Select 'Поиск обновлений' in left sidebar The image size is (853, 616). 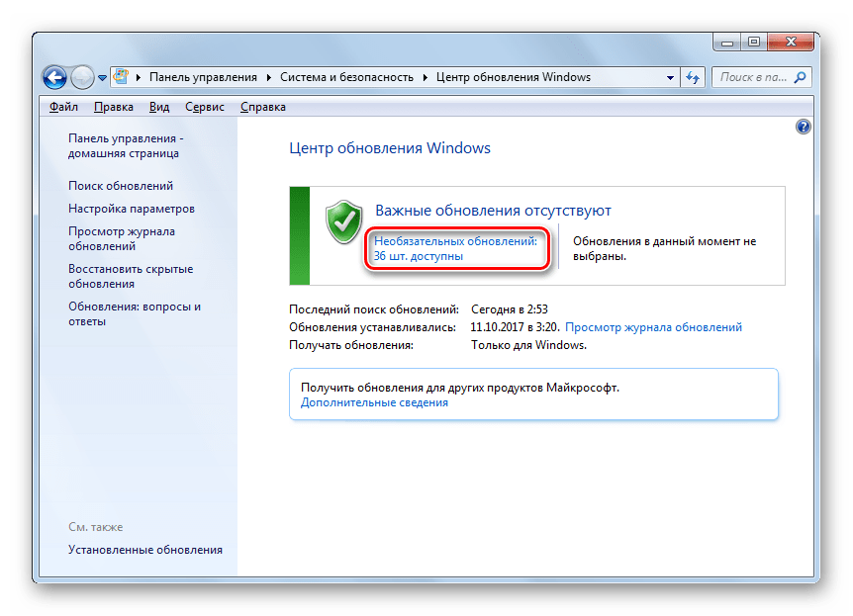click(121, 186)
